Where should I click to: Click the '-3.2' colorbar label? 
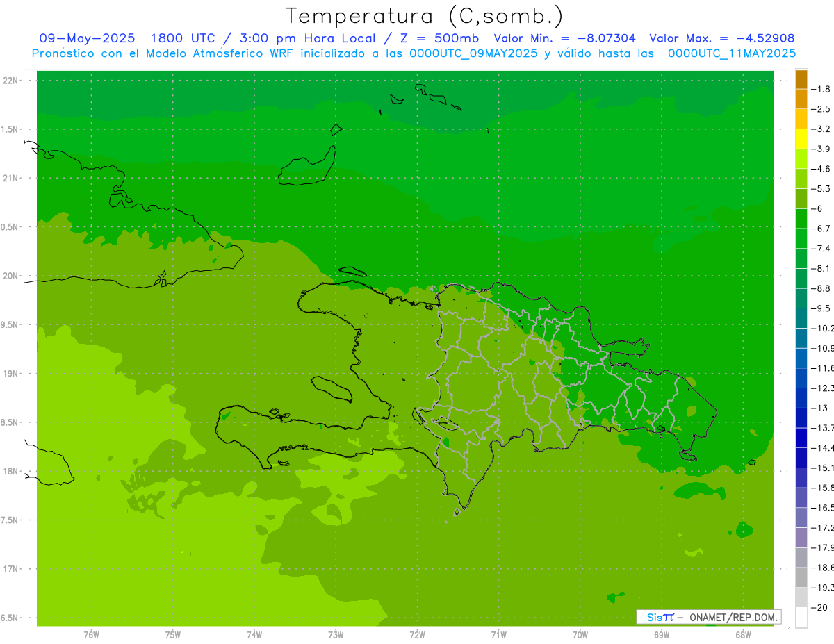tap(821, 129)
